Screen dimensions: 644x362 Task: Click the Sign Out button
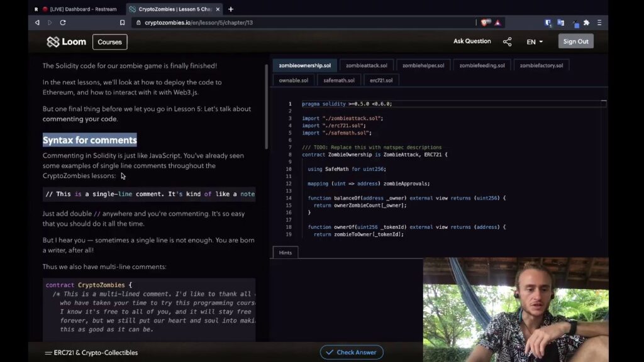point(575,41)
